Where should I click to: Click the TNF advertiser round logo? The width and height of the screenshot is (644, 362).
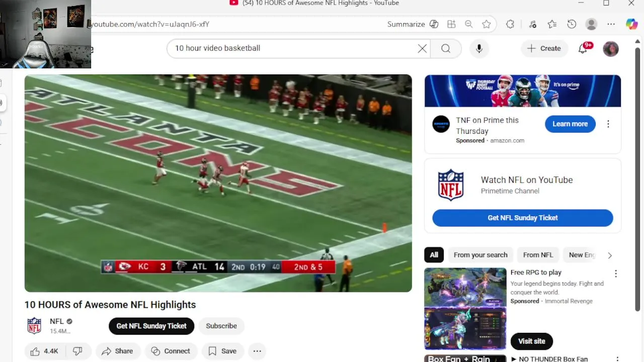pyautogui.click(x=441, y=124)
